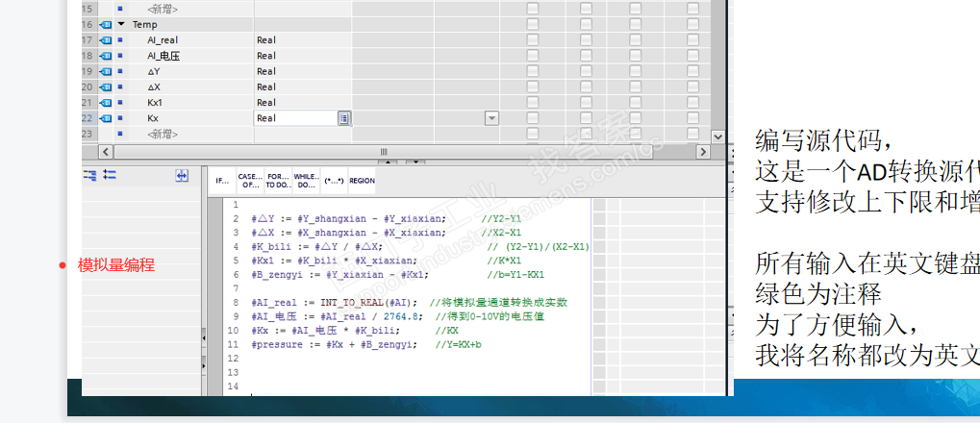Click the tag icon beside AI_real

(106, 40)
